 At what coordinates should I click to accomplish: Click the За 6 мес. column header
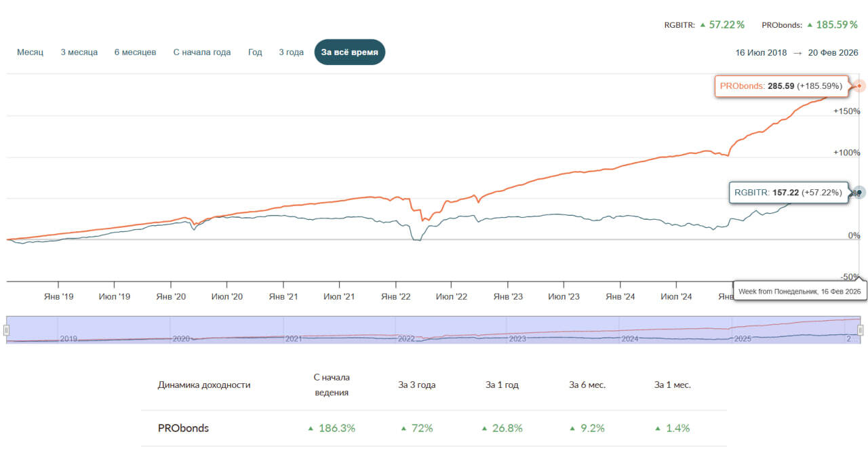587,385
